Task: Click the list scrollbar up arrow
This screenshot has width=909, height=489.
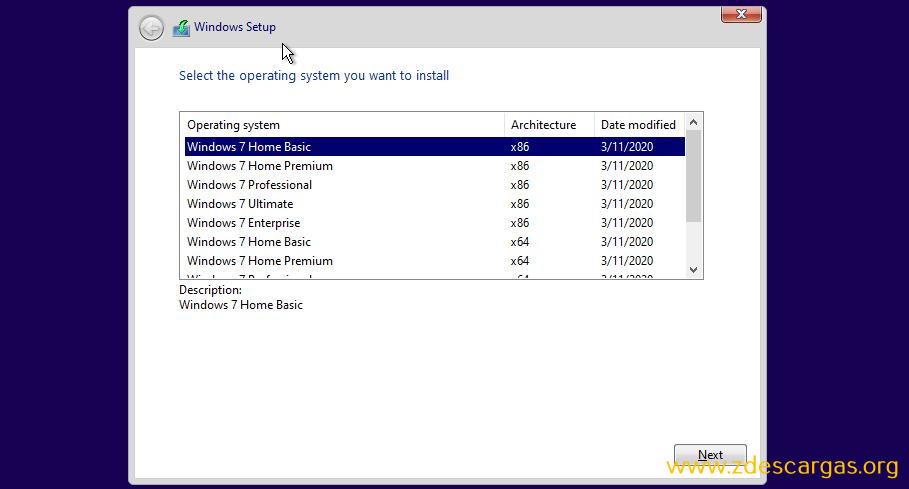Action: tap(693, 122)
